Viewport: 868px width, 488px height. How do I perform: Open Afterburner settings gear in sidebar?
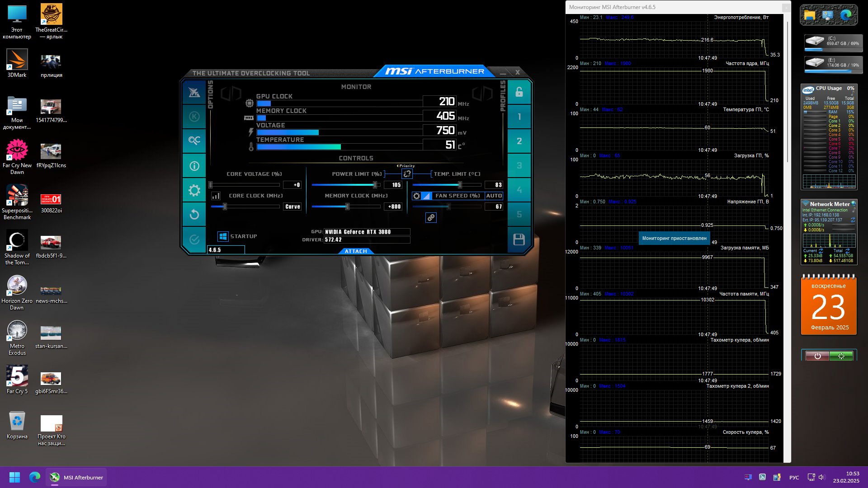pos(194,190)
